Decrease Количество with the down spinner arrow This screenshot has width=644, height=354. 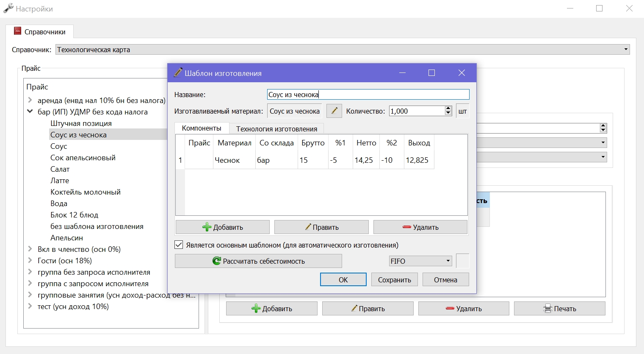point(448,114)
